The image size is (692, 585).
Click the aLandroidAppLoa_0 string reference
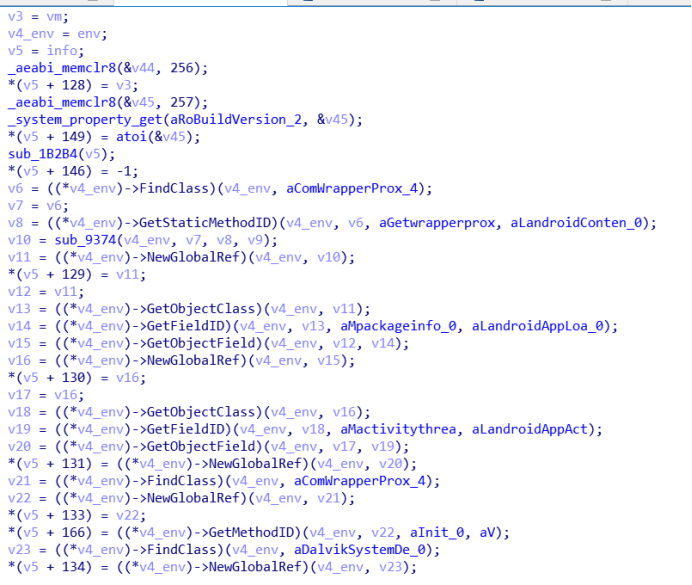[538, 326]
